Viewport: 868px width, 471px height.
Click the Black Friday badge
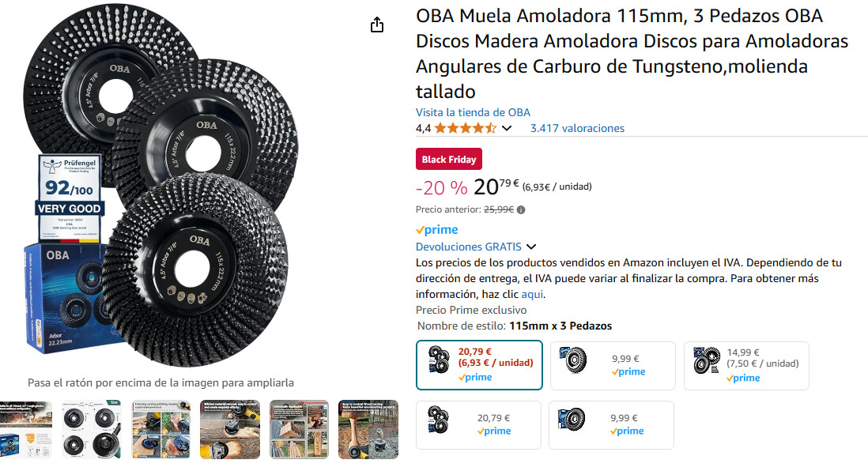pyautogui.click(x=449, y=160)
